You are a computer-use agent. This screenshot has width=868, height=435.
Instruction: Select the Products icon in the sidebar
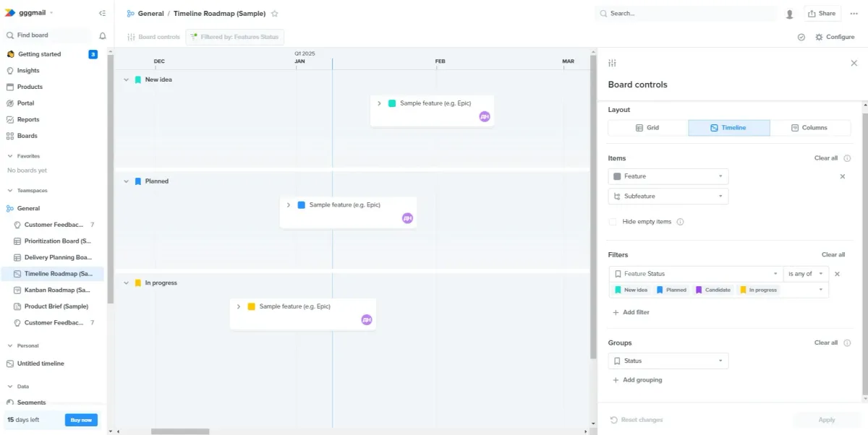tap(12, 86)
